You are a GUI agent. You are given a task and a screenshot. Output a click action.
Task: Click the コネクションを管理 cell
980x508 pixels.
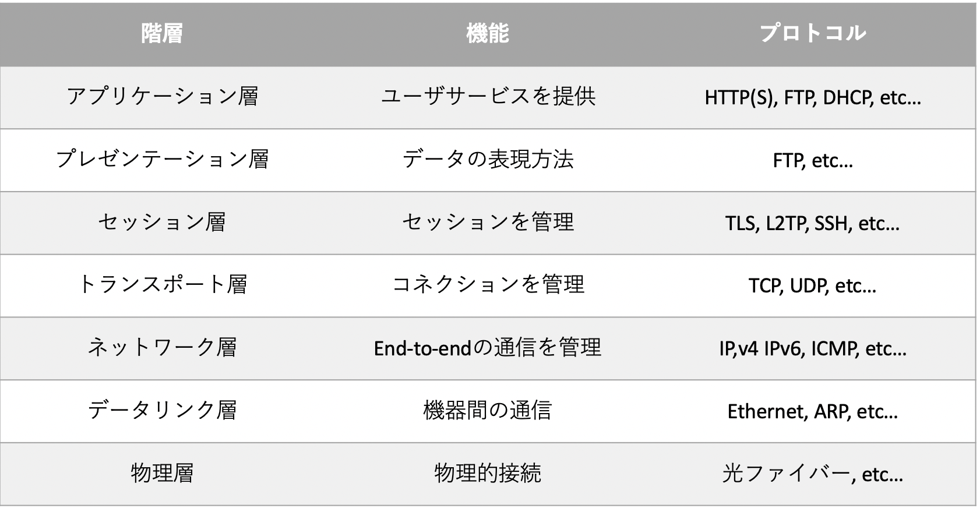click(x=488, y=285)
